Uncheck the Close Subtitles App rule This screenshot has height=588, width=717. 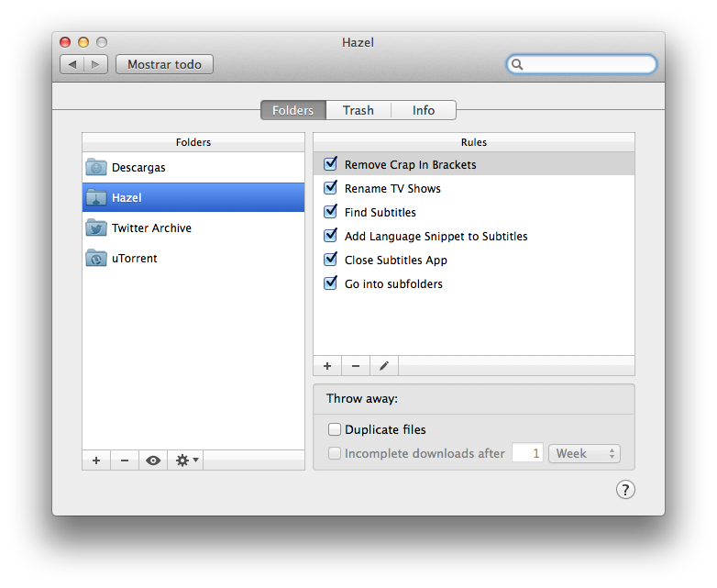[x=330, y=259]
